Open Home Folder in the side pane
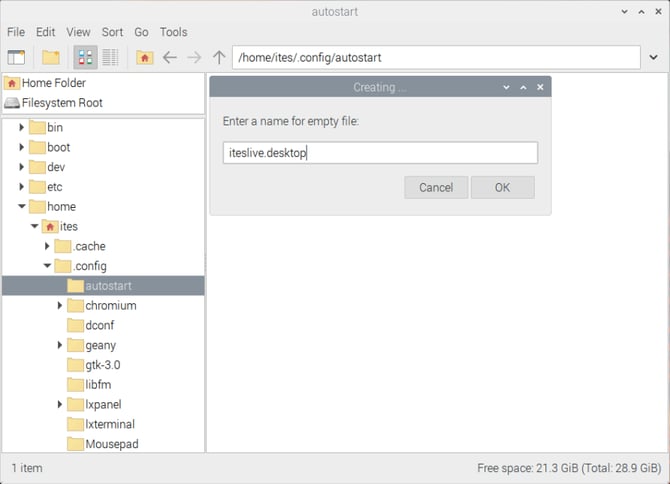The width and height of the screenshot is (670, 484). [x=53, y=83]
